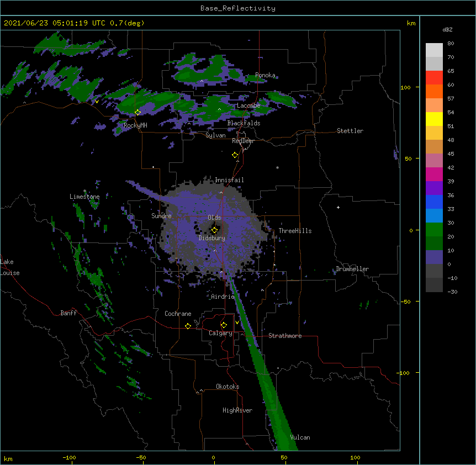476x465 pixels.
Task: Click the -100 tick label on vertical axis
Action: pos(404,373)
